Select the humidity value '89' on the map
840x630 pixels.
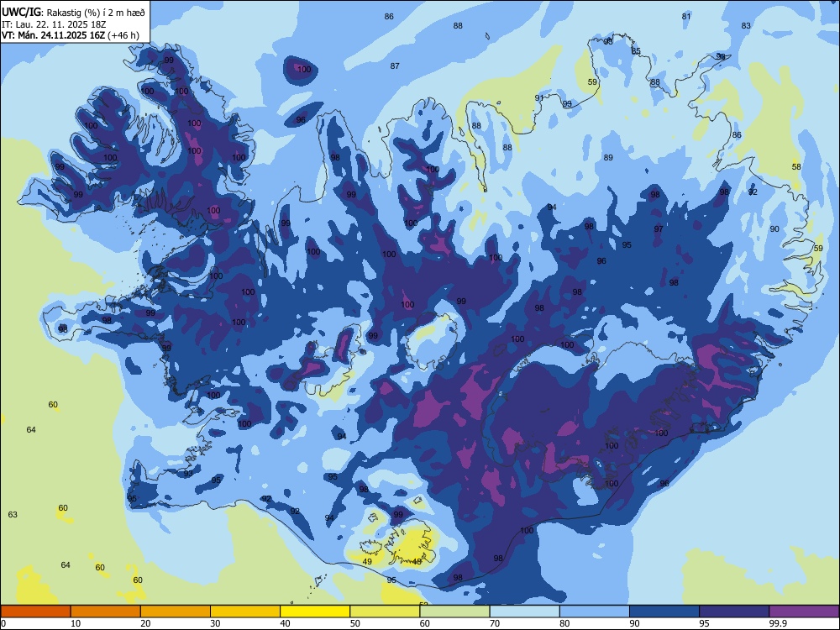pyautogui.click(x=608, y=158)
